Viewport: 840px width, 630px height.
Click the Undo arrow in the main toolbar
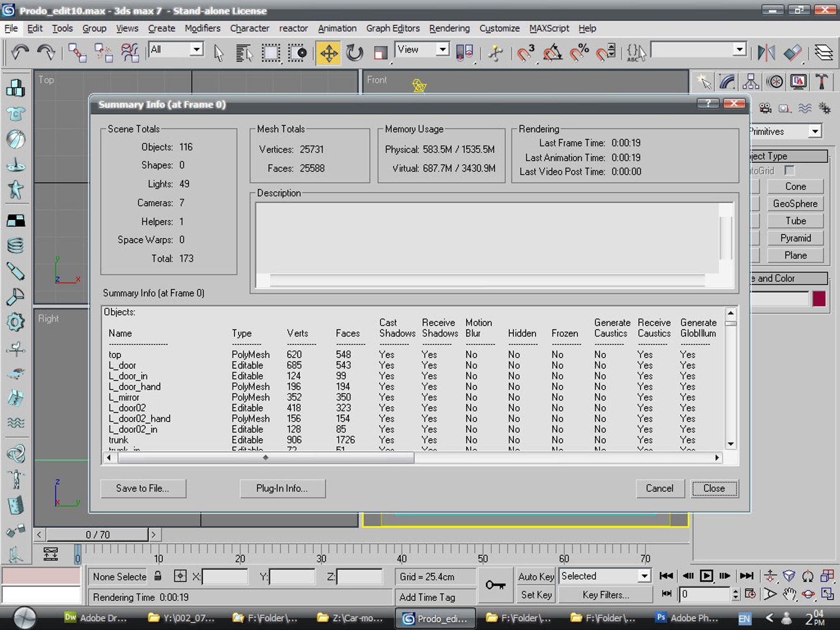click(20, 52)
